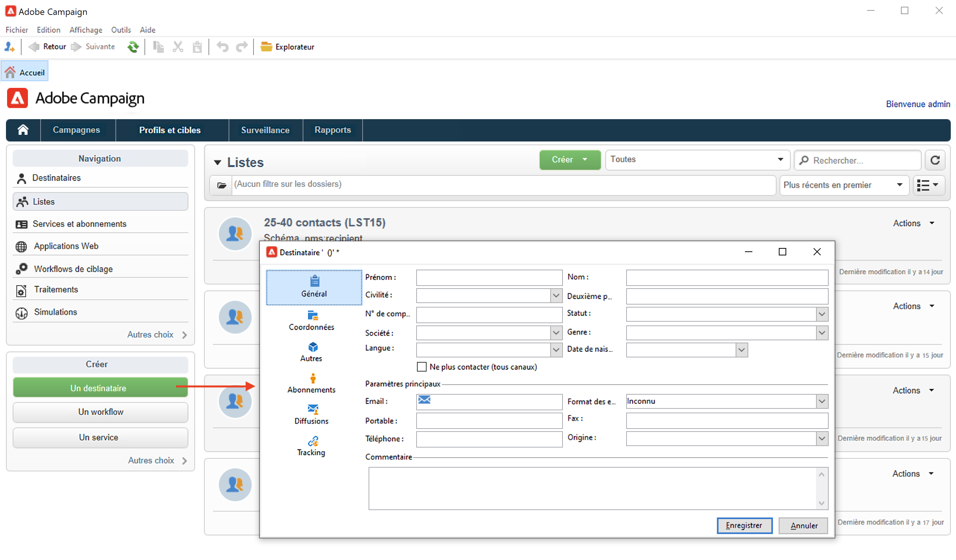This screenshot has height=560, width=956.
Task: Collapse the Listes section triangle
Action: pos(217,163)
